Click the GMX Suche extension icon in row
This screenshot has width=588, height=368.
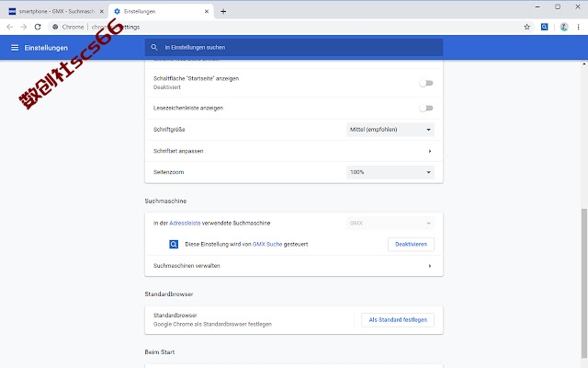tap(174, 245)
